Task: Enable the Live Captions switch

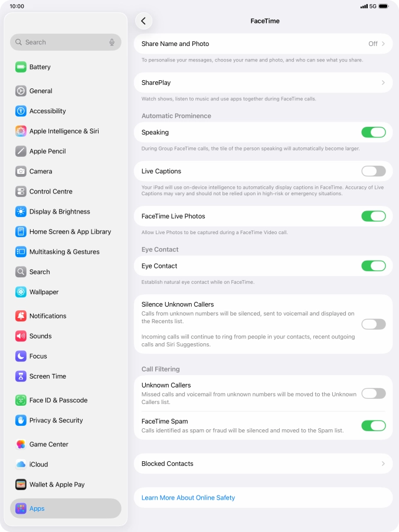Action: (x=374, y=171)
